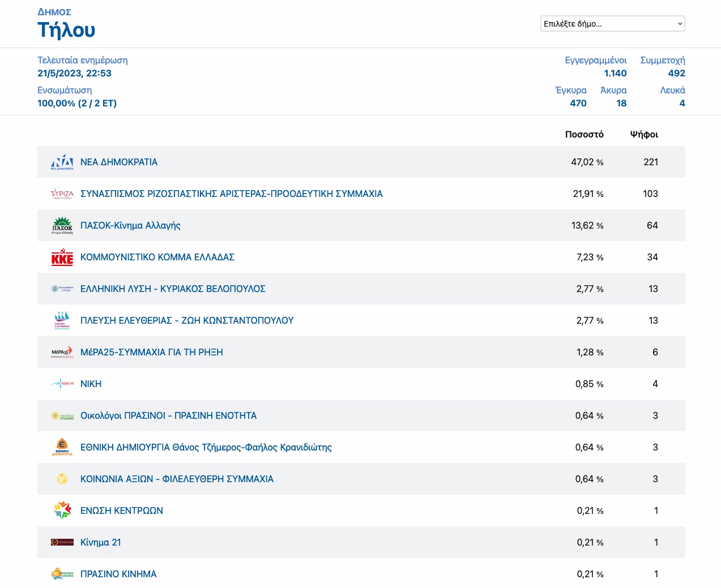The height and width of the screenshot is (588, 721).
Task: Click the 'Συμμετοχή' label
Action: [663, 60]
